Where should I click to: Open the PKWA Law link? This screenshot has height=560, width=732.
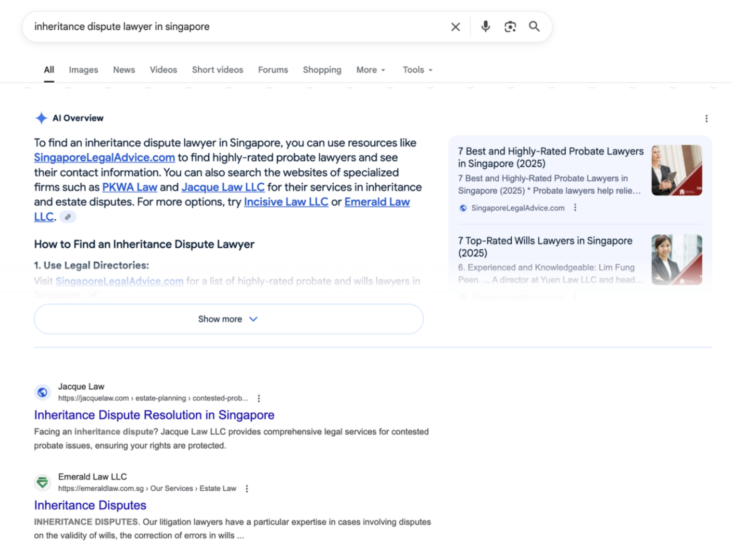[x=129, y=187]
